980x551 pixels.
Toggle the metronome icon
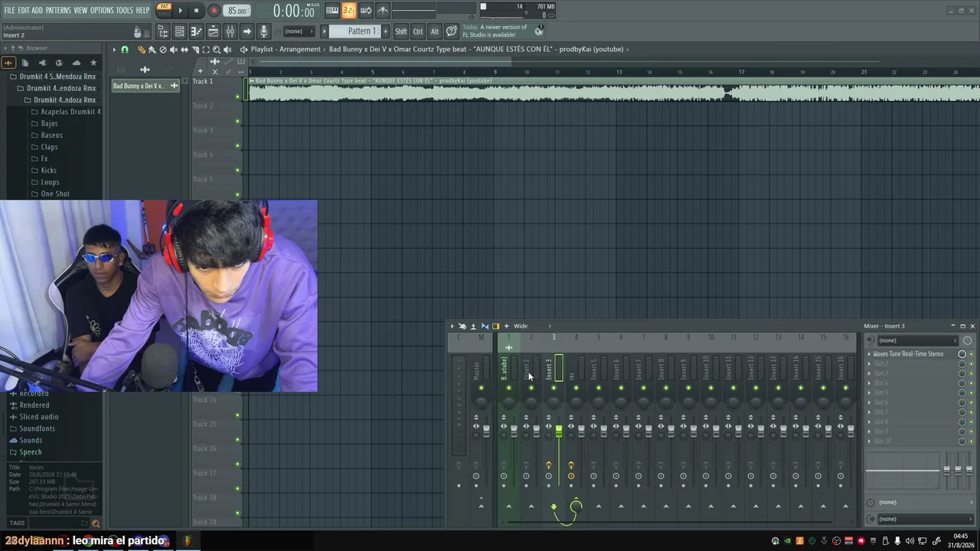[383, 11]
